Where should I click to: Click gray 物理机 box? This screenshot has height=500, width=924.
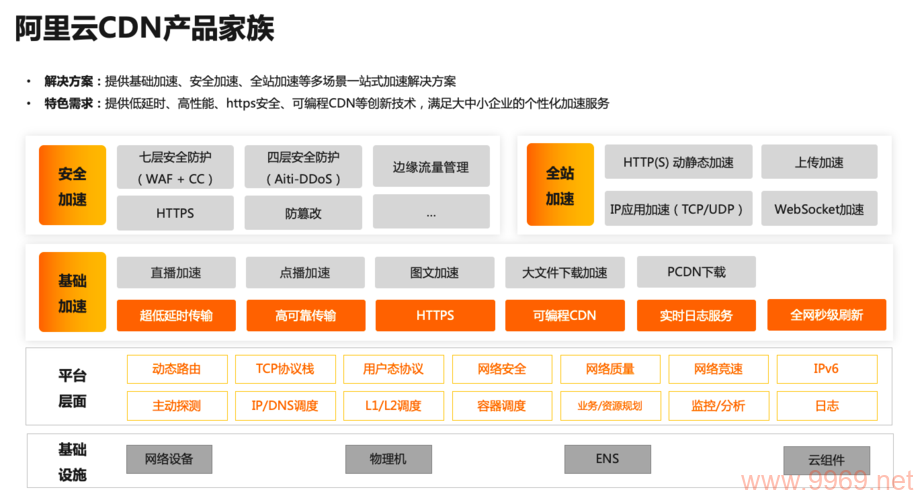pos(388,459)
